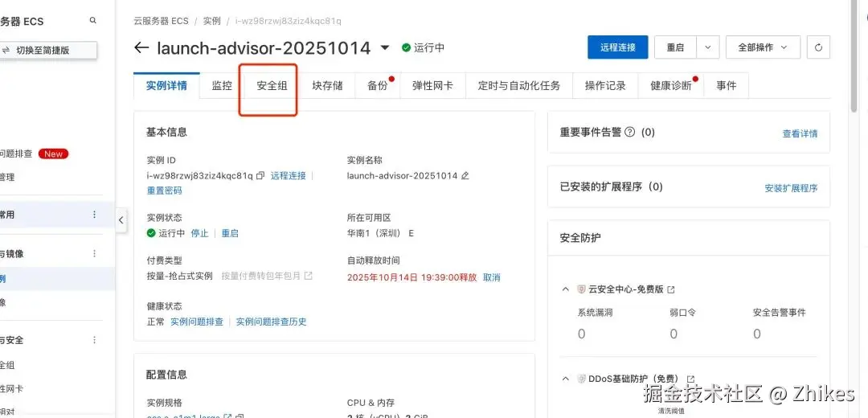Image resolution: width=868 pixels, height=418 pixels.
Task: Open the 备份 tab
Action: pyautogui.click(x=378, y=86)
